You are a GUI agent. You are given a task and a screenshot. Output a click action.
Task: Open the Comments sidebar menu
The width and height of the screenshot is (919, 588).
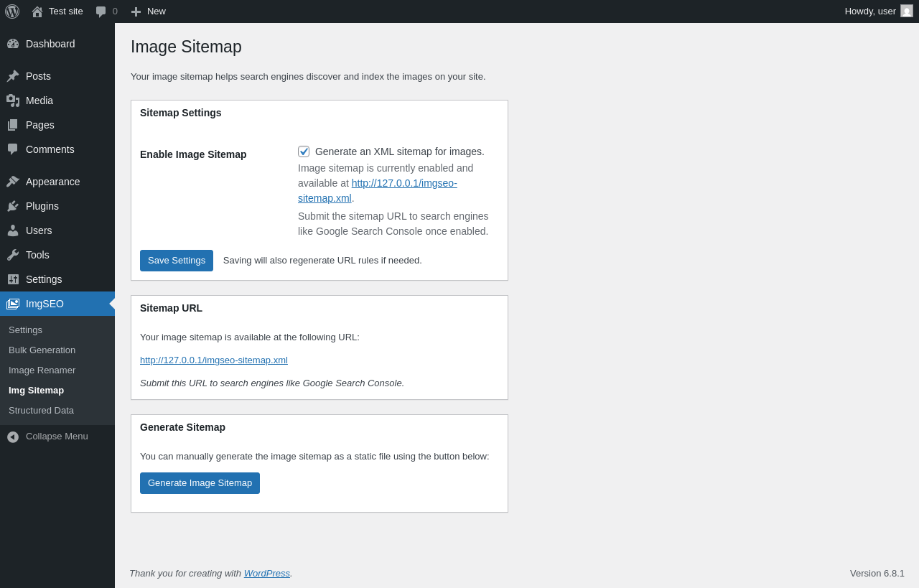tap(57, 149)
